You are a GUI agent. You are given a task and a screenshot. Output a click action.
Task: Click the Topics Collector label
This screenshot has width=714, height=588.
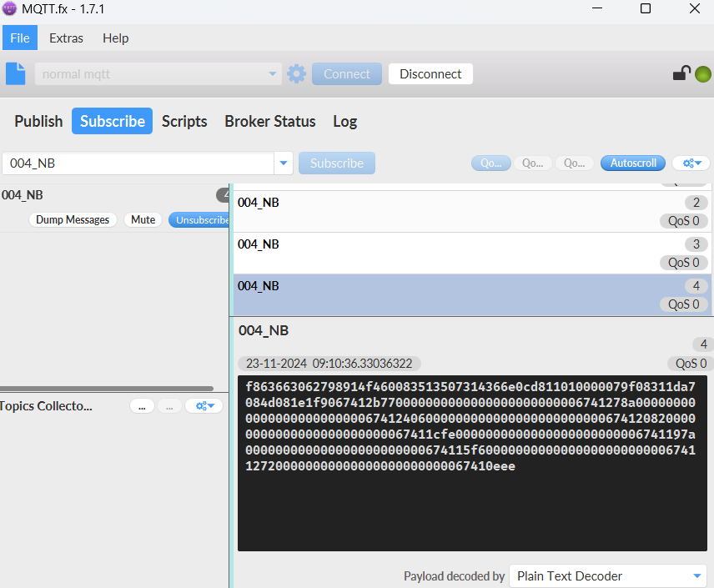(x=46, y=406)
